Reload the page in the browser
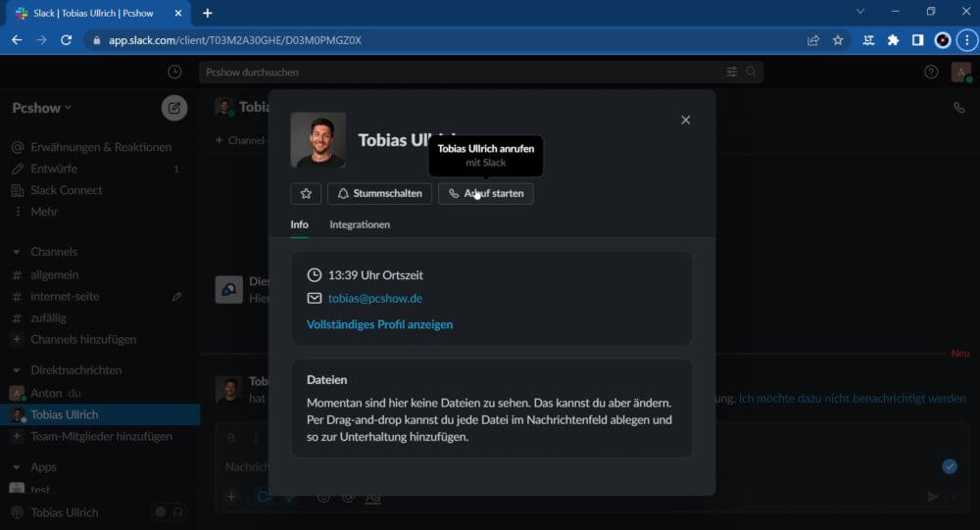 point(66,40)
